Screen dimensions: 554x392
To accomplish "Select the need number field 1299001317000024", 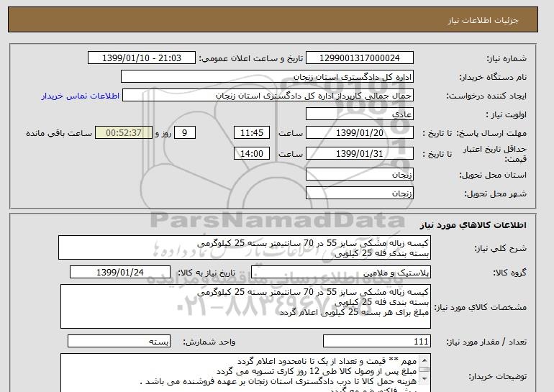I will tap(359, 58).
